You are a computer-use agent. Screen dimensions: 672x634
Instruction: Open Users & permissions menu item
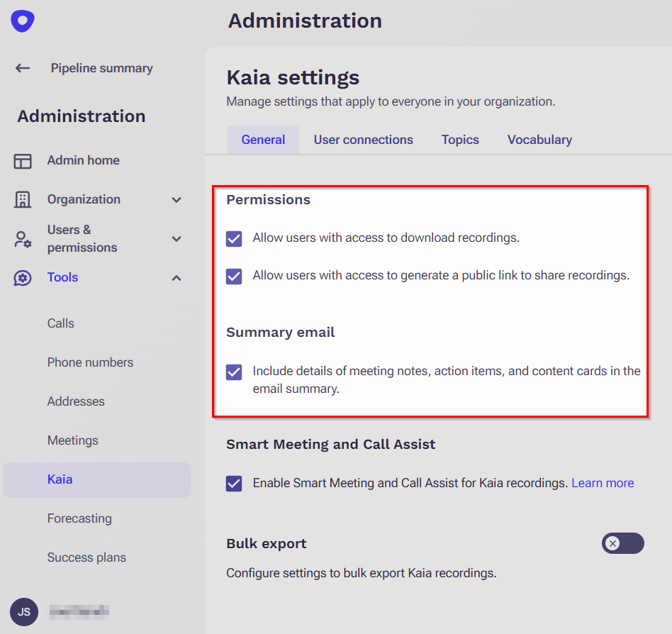[82, 239]
